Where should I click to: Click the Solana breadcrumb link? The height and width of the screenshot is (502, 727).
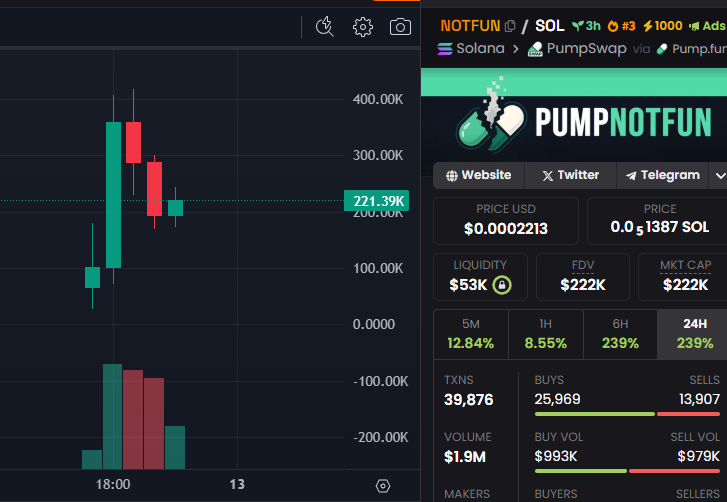point(480,48)
